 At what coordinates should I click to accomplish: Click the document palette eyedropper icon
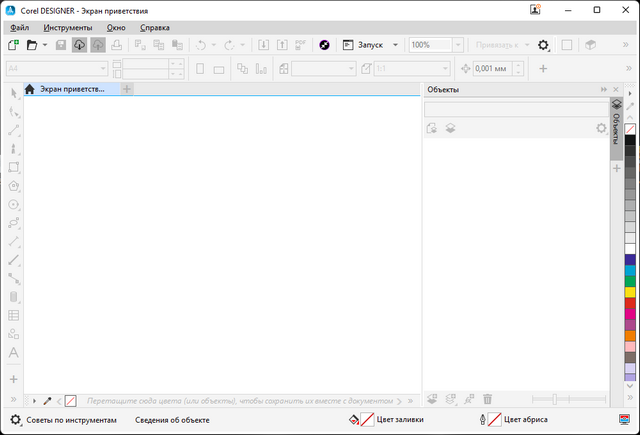47,401
